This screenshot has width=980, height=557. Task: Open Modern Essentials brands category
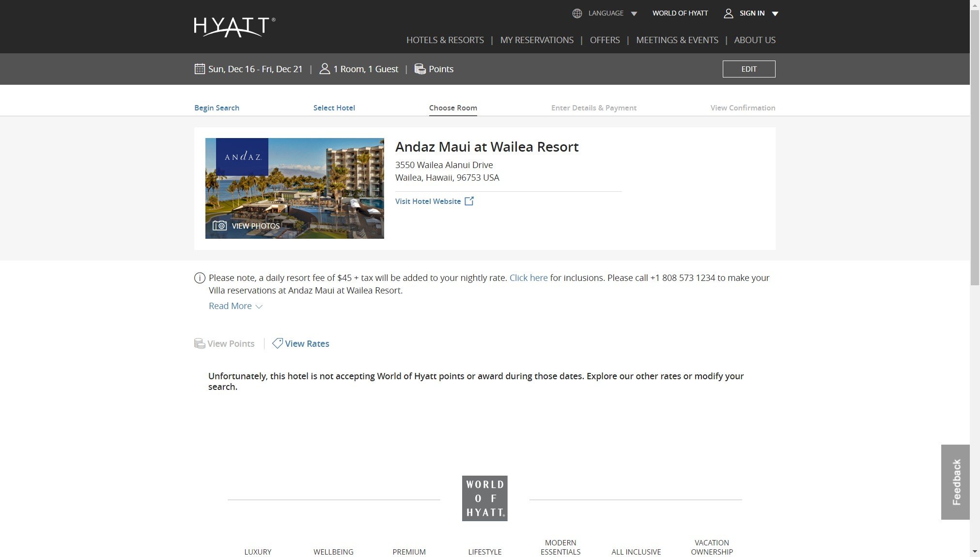click(x=560, y=547)
